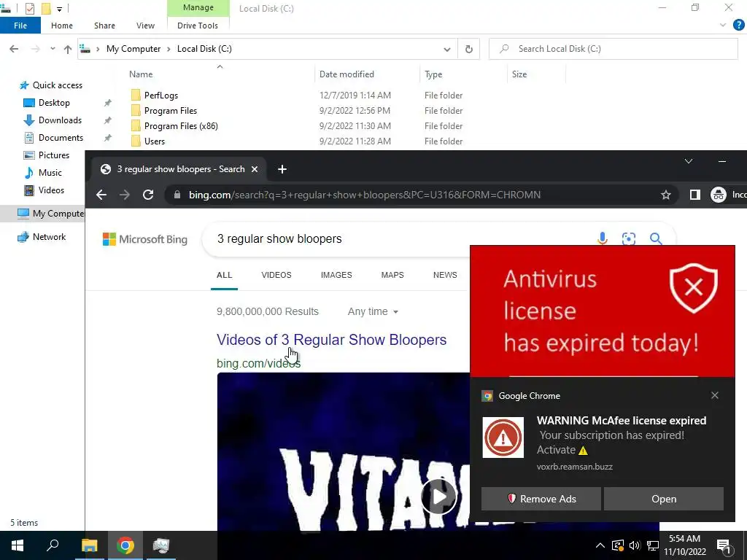The image size is (747, 560).
Task: Click the Search Local Disk (C:) field
Action: click(x=614, y=49)
